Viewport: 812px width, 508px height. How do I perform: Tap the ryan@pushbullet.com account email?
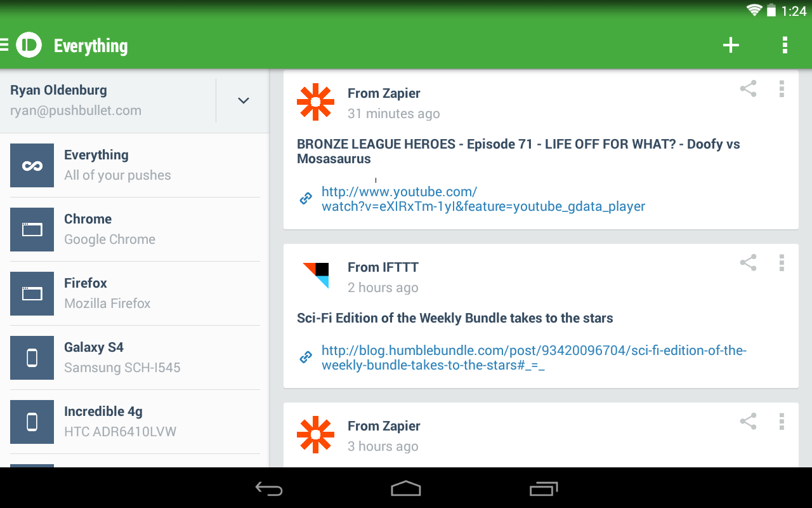point(75,110)
